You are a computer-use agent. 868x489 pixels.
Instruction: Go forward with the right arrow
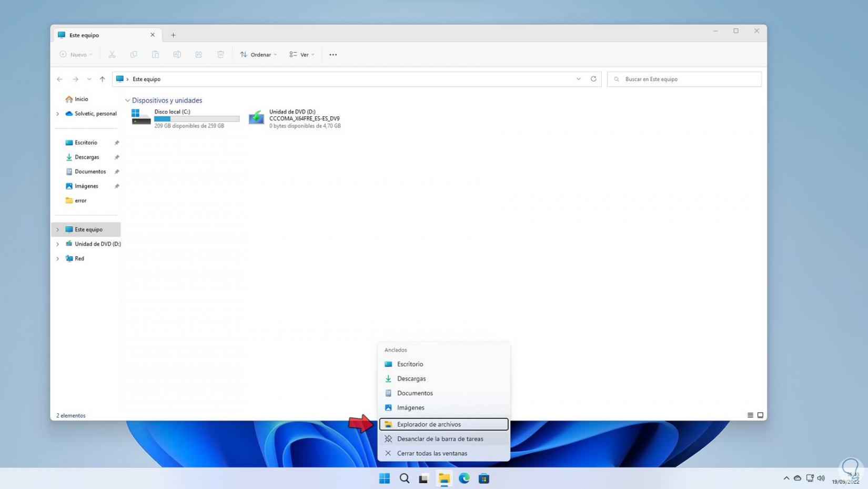tap(76, 79)
